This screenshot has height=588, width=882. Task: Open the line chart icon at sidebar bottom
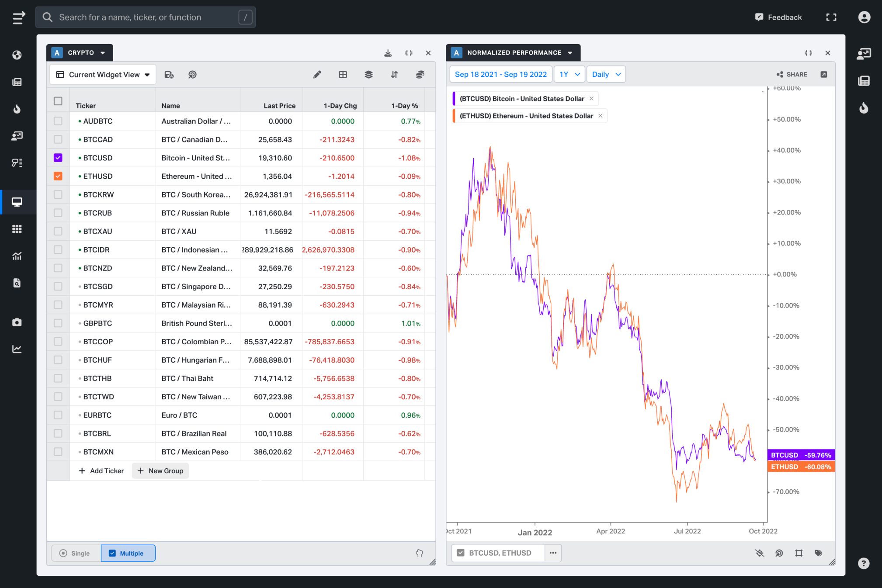pos(17,349)
